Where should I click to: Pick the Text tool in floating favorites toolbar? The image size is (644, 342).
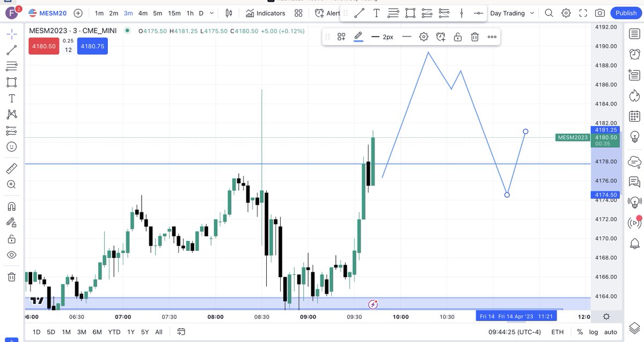(376, 13)
